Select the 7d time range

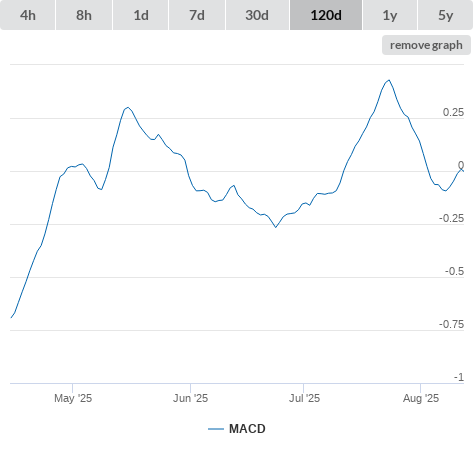197,15
